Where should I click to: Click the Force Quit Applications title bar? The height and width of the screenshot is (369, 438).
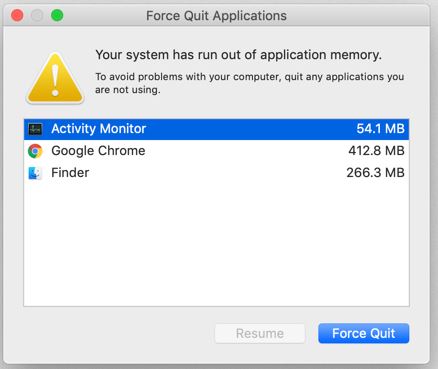216,16
